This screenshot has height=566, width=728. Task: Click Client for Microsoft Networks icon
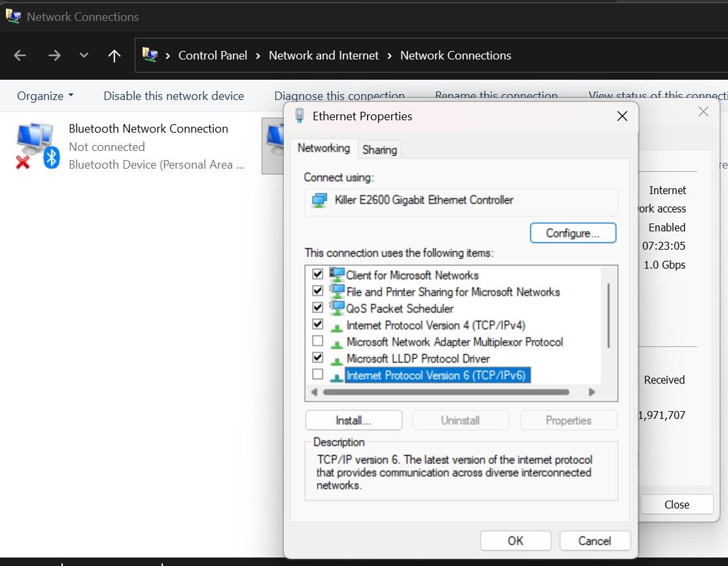(x=337, y=275)
